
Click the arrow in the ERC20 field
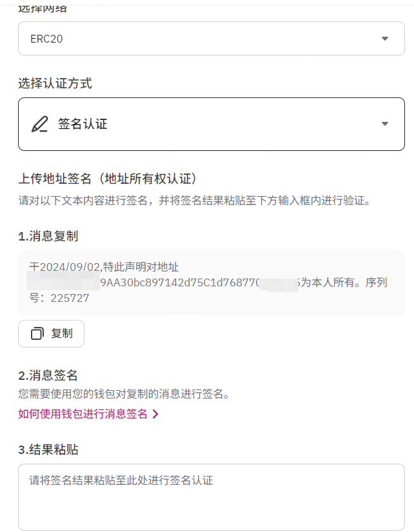coord(385,39)
